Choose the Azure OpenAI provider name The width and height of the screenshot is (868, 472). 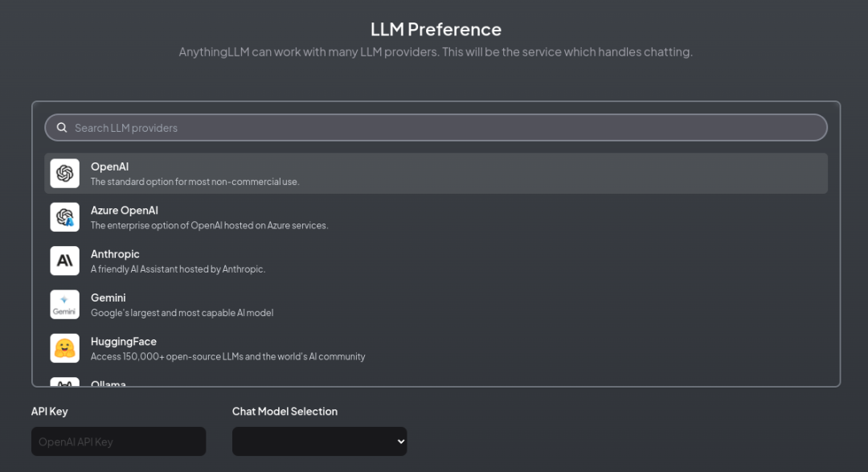[x=125, y=211]
